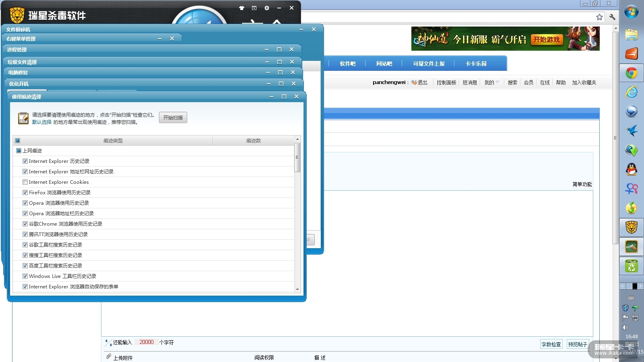Viewport: 644px width, 362px height.
Task: Open the green music note player icon
Action: 632,208
